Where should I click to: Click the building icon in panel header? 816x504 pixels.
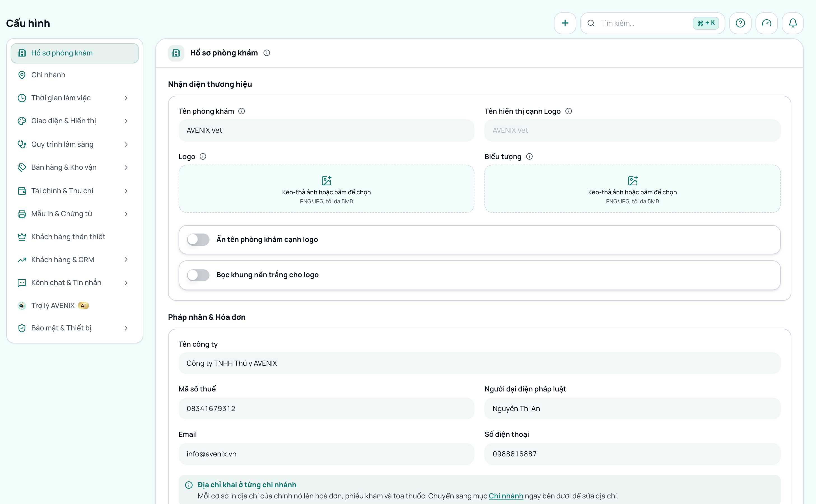176,53
